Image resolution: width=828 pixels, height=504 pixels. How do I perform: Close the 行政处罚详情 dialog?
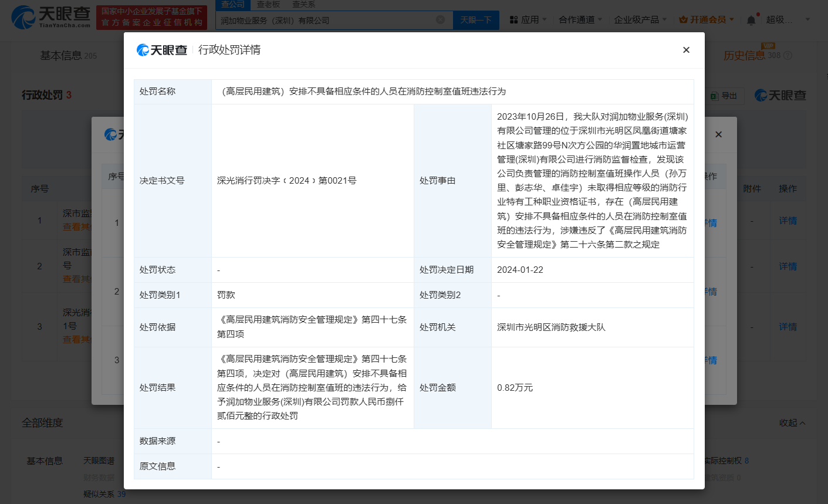click(686, 50)
